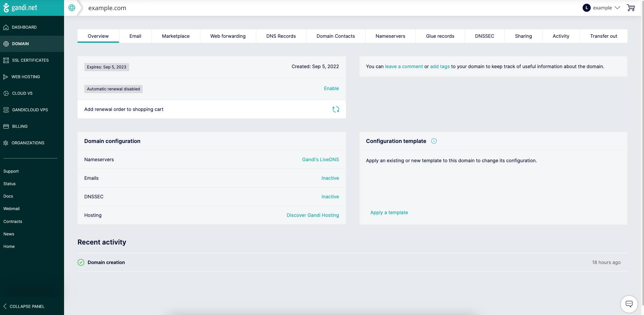Click the SSL Certificates icon in sidebar
The height and width of the screenshot is (315, 644).
[x=6, y=60]
